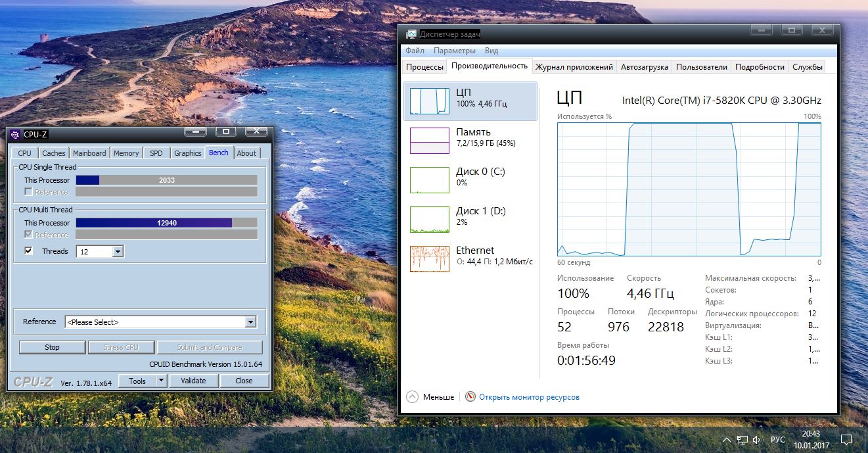Uncheck the Threads checkbox in CPU-Z
This screenshot has height=453, width=868.
pyautogui.click(x=28, y=251)
